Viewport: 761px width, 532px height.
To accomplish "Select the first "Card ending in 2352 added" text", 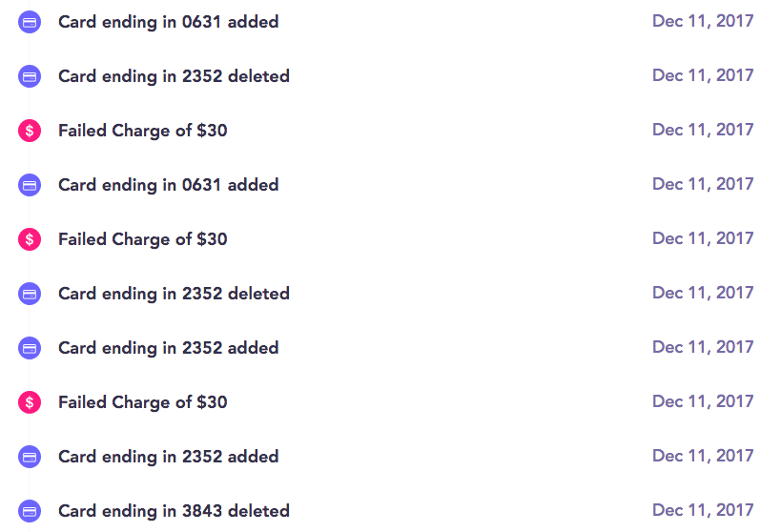I will 168,348.
